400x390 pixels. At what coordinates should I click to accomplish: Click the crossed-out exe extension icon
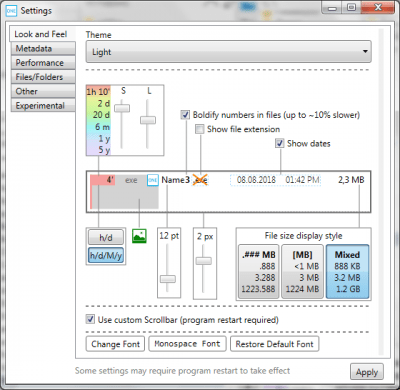point(201,180)
